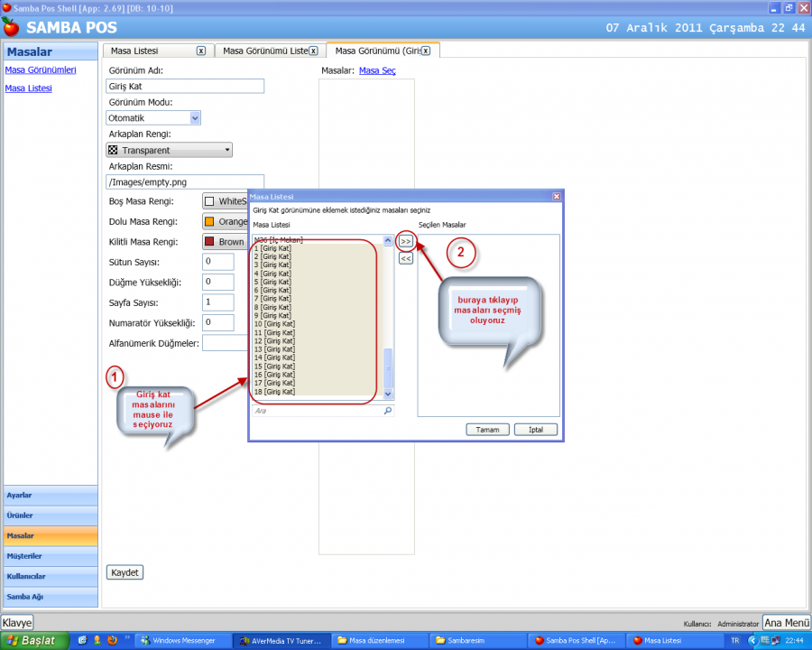Click the Görünüm Adı input field
Viewport: 812px width, 650px height.
click(x=185, y=86)
